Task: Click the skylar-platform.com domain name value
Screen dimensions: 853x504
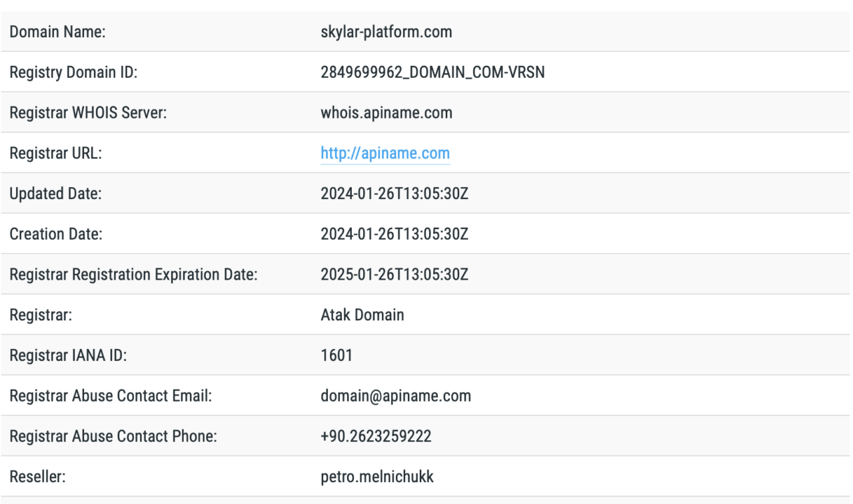Action: [387, 32]
